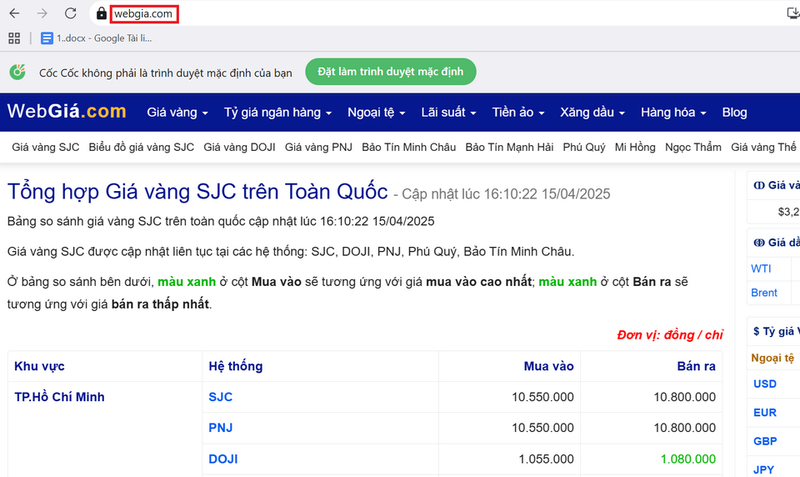This screenshot has height=477, width=800.
Task: Open the Brent oil price link
Action: point(764,293)
